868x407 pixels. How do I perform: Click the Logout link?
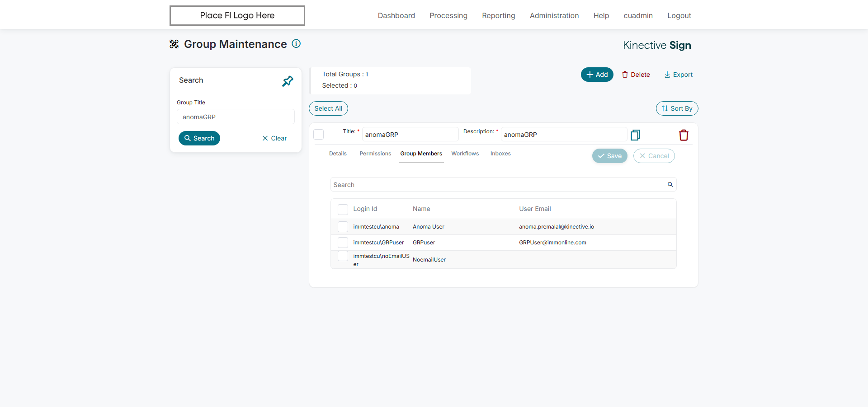click(679, 15)
